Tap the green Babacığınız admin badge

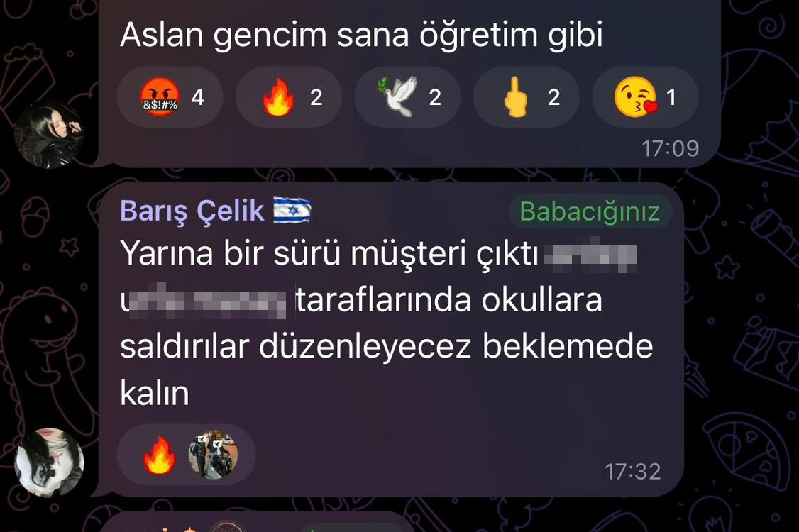pos(590,211)
